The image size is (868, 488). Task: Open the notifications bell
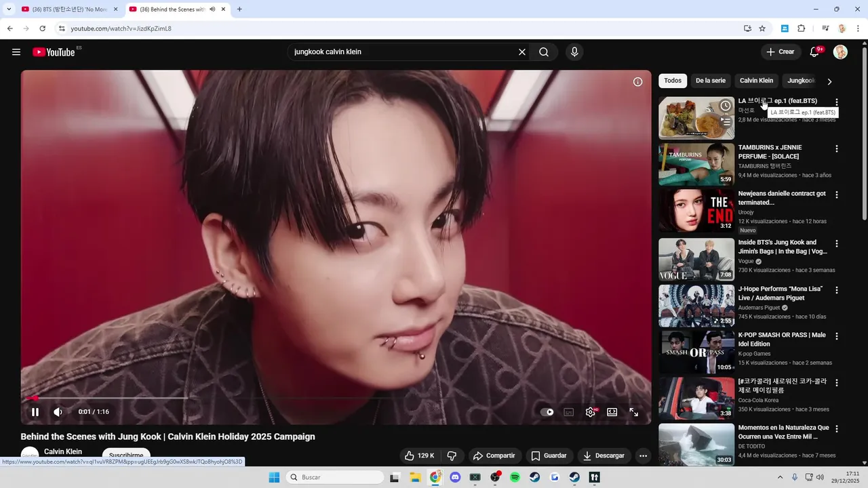[815, 52]
